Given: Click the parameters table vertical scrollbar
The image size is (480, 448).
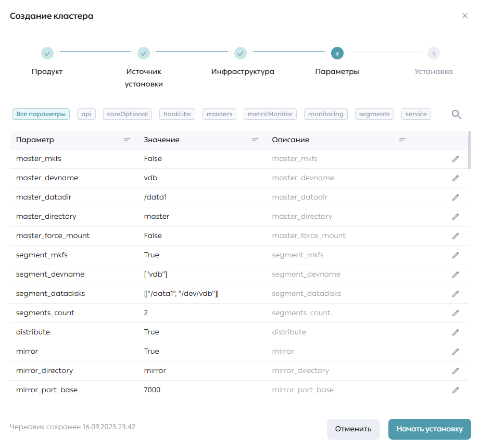Looking at the screenshot, I should click(470, 151).
